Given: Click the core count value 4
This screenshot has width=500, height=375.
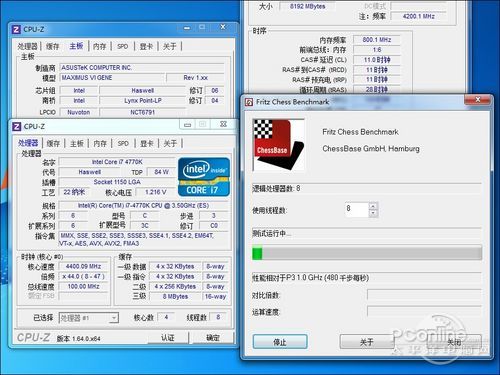Looking at the screenshot, I should (166, 317).
